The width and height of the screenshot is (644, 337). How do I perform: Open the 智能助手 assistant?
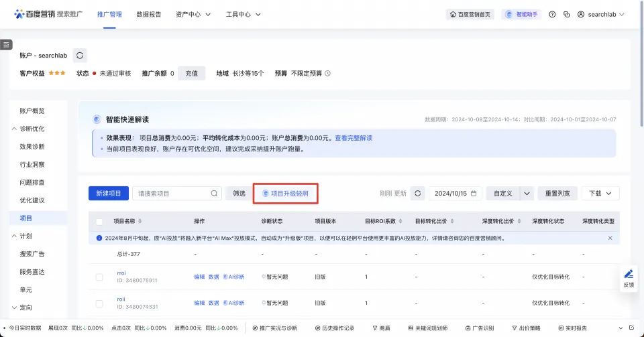pos(522,14)
